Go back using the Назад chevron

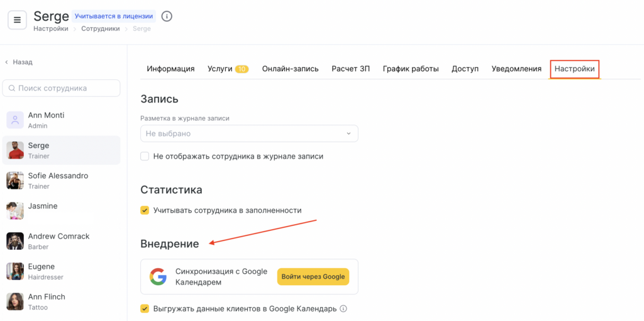[x=7, y=62]
